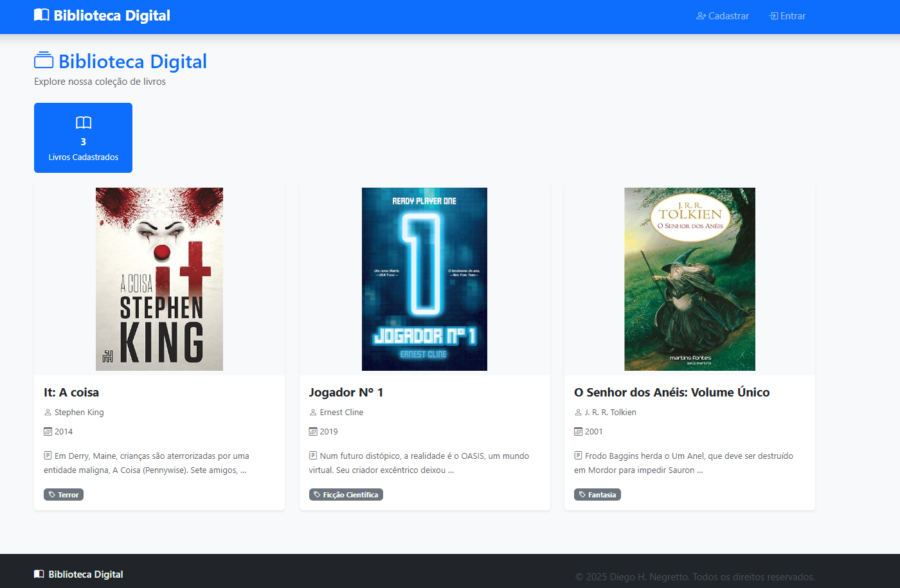Click the calendar icon beside 2019
Screen dimensions: 900x588
313,432
